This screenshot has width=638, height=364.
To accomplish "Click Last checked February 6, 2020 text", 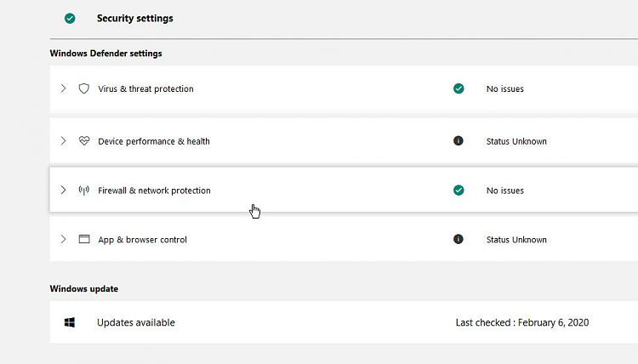I will tap(522, 322).
